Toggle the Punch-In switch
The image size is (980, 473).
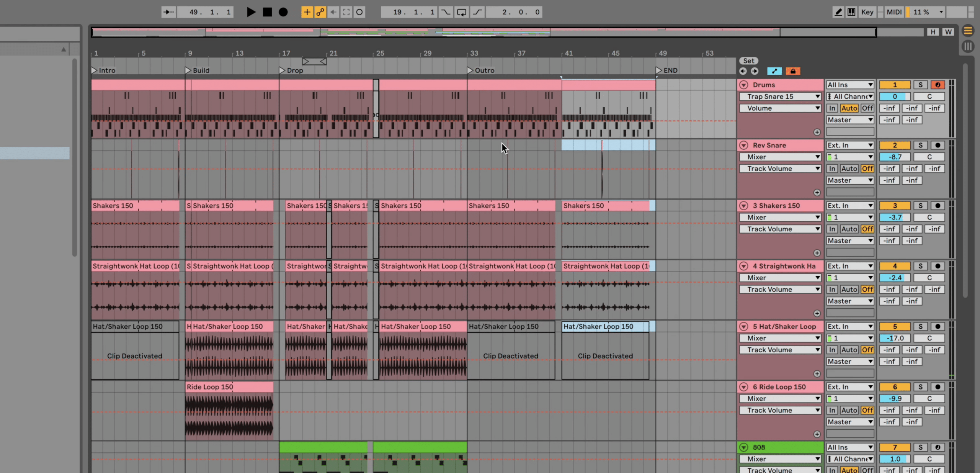coord(446,12)
